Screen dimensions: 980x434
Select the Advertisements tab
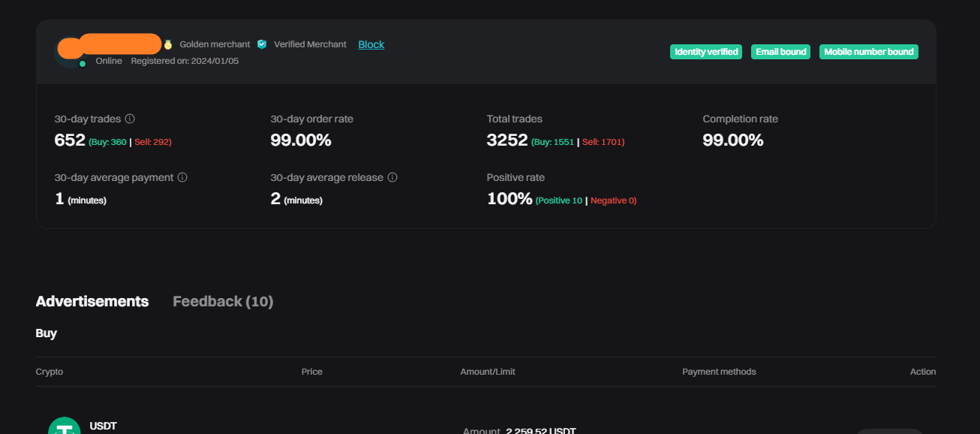tap(92, 301)
